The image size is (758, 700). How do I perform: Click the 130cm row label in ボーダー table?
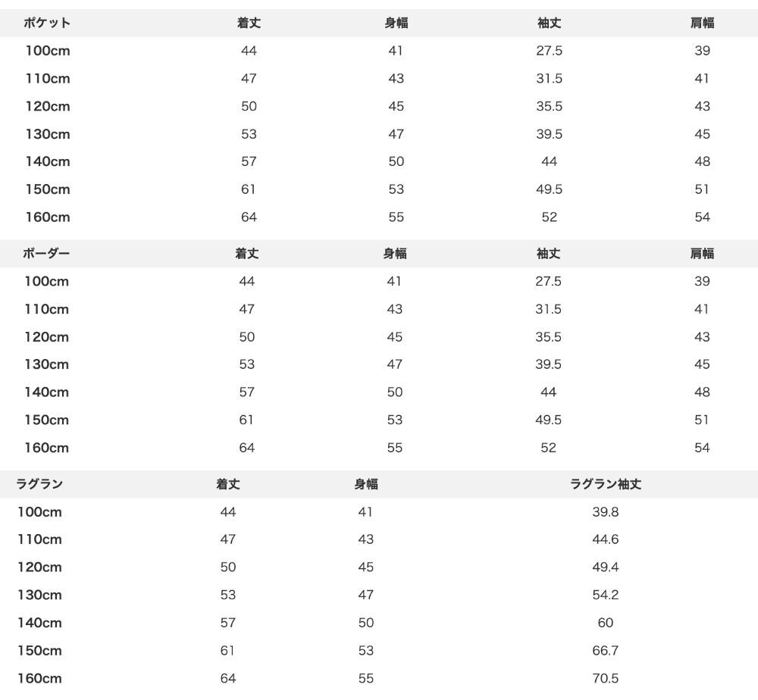(46, 364)
